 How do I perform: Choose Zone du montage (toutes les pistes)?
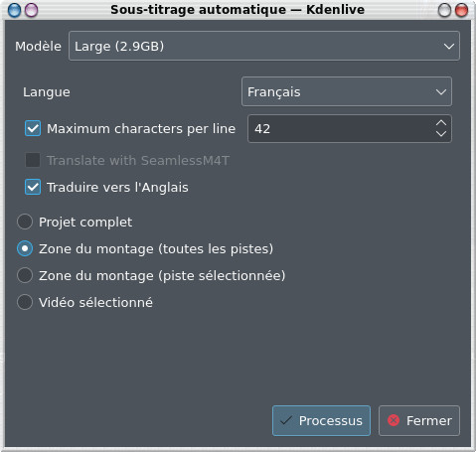click(x=25, y=248)
